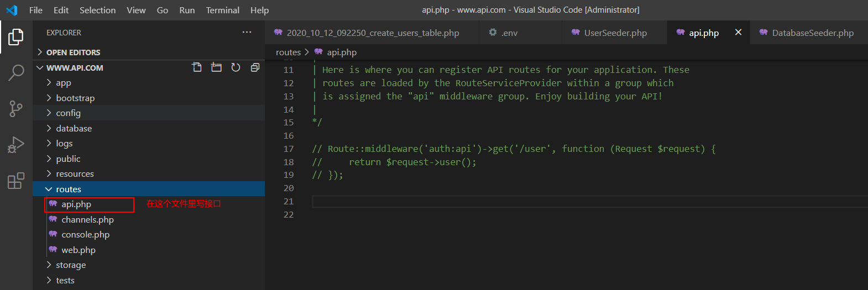Click the PHP icon beside web.php
This screenshot has width=868, height=290.
coord(53,250)
